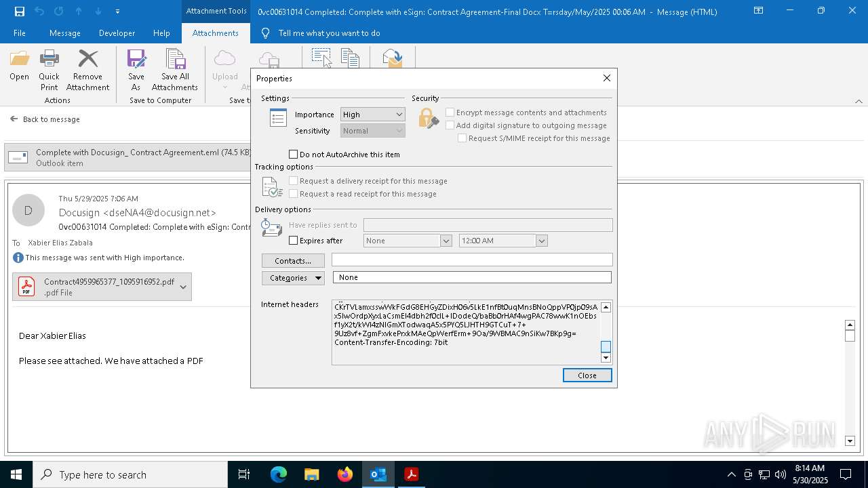Screen dimensions: 868x488
Task: Click the Have replies sent to field
Action: [x=488, y=225]
